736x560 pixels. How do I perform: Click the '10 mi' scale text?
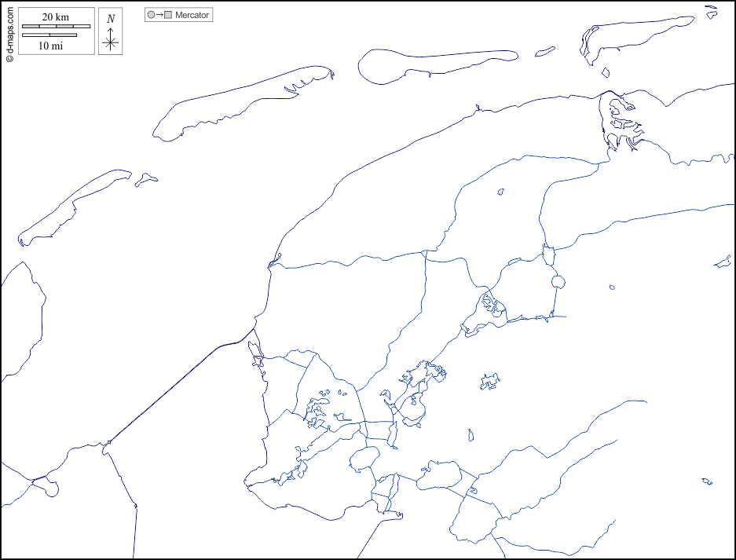tap(50, 46)
